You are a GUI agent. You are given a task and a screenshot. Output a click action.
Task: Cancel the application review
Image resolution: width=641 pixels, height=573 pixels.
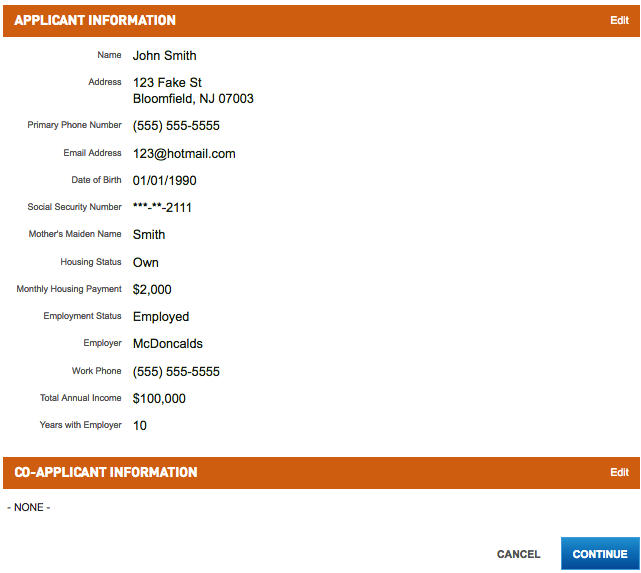(x=518, y=554)
